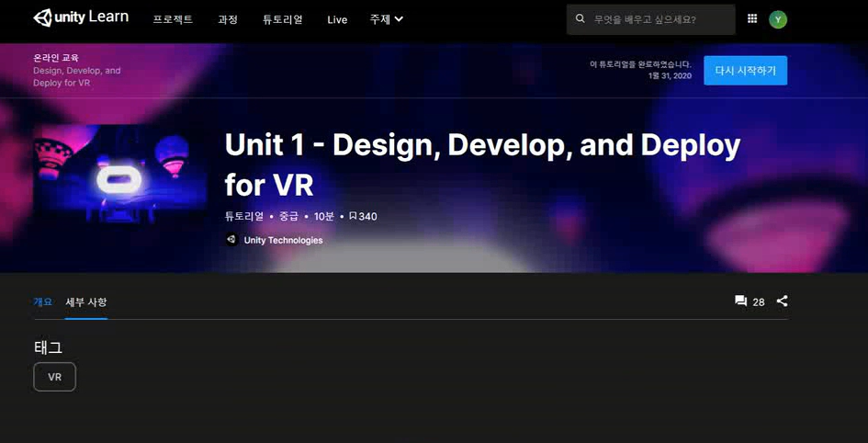
Task: Open the comments icon
Action: (x=740, y=301)
